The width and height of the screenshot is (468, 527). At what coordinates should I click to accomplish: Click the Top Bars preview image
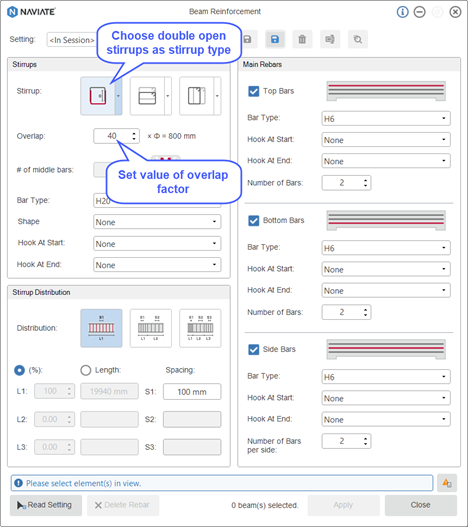[386, 91]
